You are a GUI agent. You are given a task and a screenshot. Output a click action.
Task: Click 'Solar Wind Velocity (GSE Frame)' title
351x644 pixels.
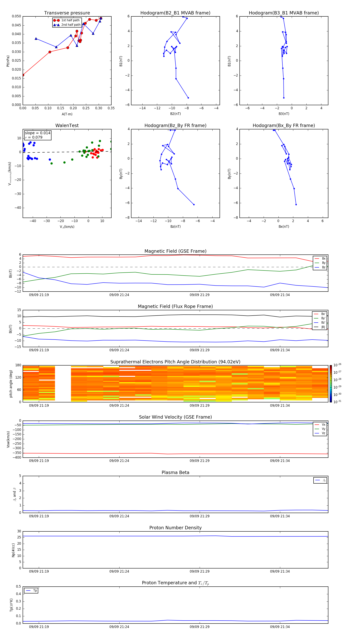(x=175, y=417)
